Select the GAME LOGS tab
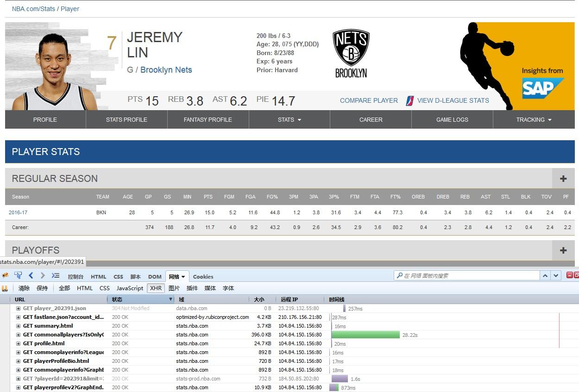Screen dimensions: 579x392 tap(452, 119)
